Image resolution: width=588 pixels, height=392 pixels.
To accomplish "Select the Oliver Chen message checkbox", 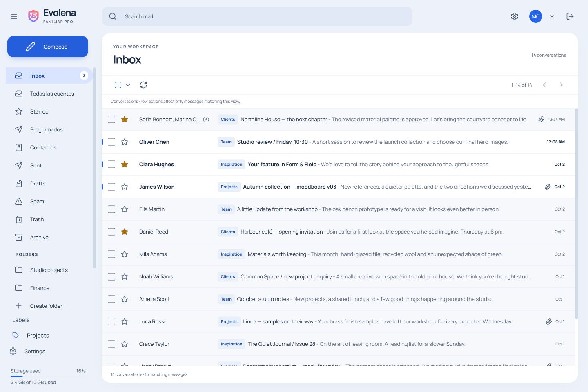I will point(111,142).
